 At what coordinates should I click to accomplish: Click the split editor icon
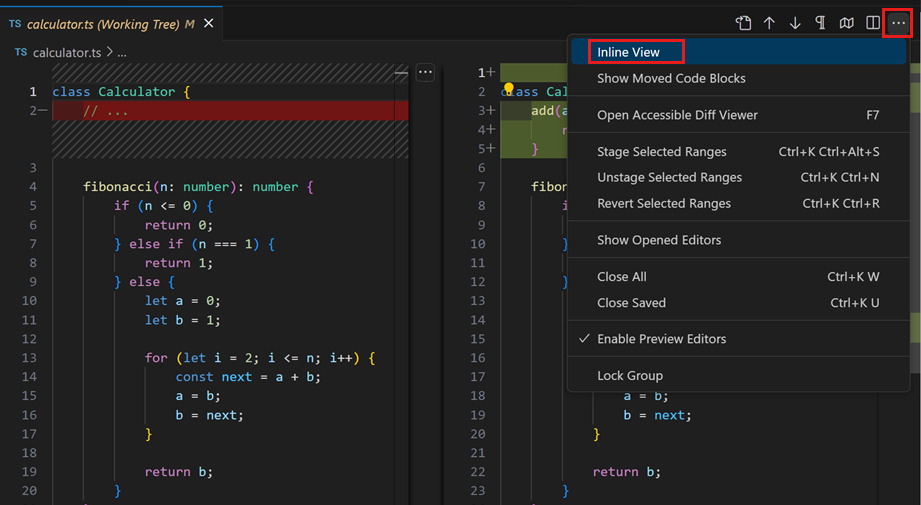pos(873,23)
